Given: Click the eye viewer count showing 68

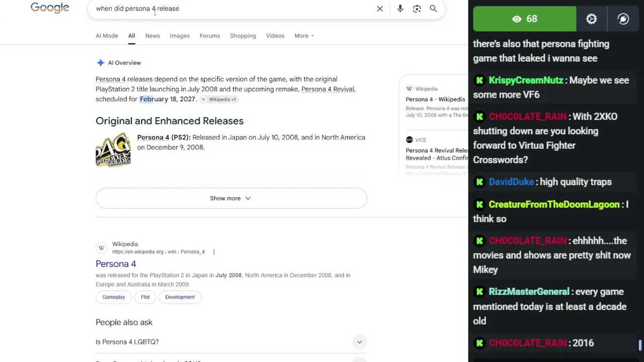Looking at the screenshot, I should point(525,19).
